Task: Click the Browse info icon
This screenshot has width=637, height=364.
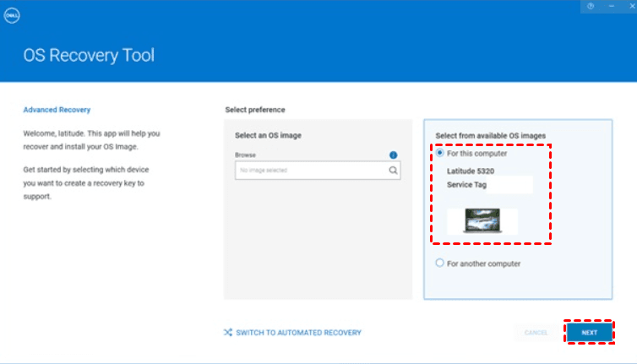Action: point(393,155)
